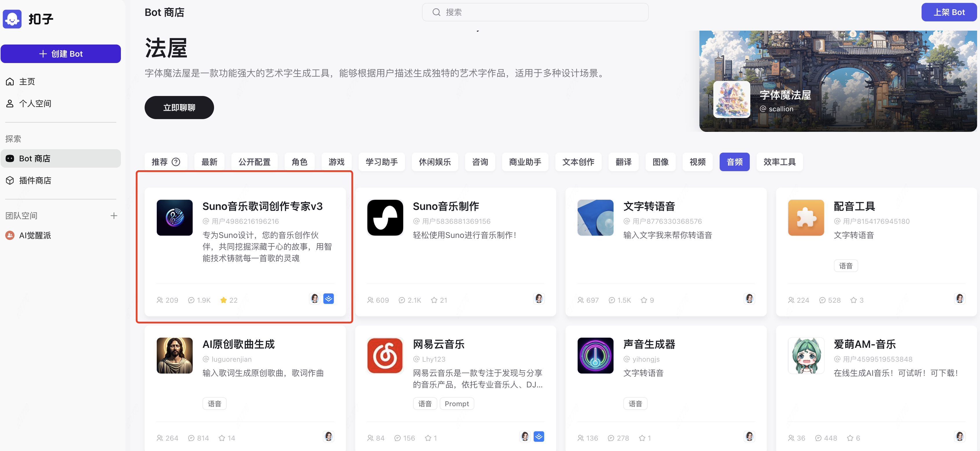Image resolution: width=980 pixels, height=451 pixels.
Task: Click the search magnifier icon
Action: click(x=436, y=12)
